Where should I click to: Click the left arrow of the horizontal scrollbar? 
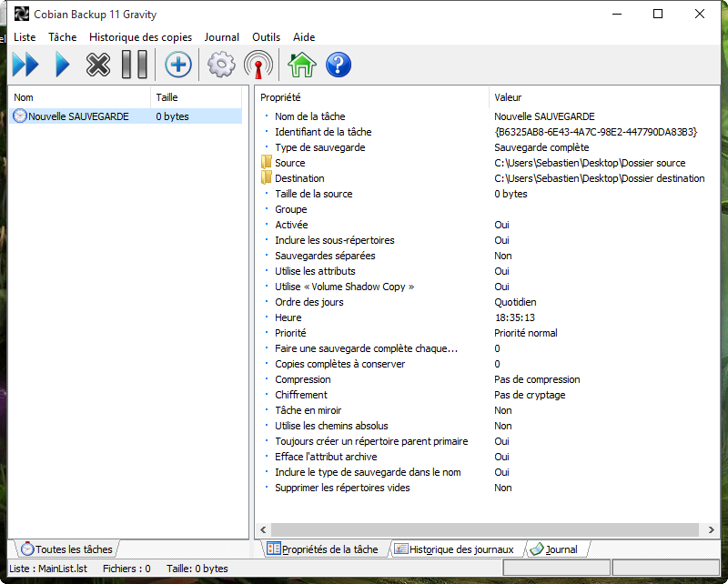(263, 529)
